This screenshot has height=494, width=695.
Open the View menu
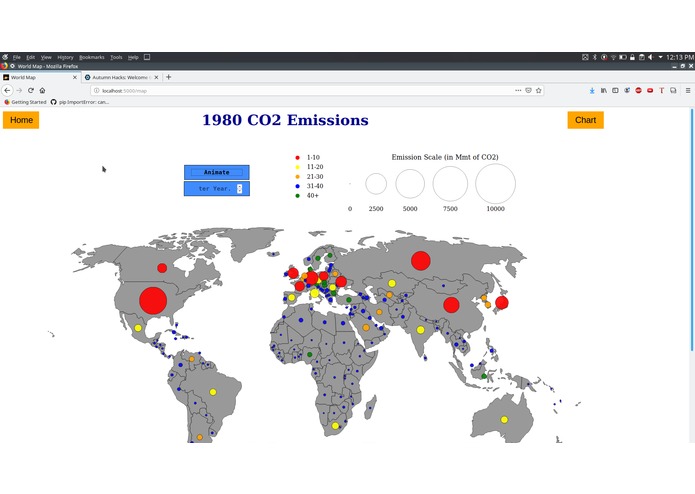(46, 57)
